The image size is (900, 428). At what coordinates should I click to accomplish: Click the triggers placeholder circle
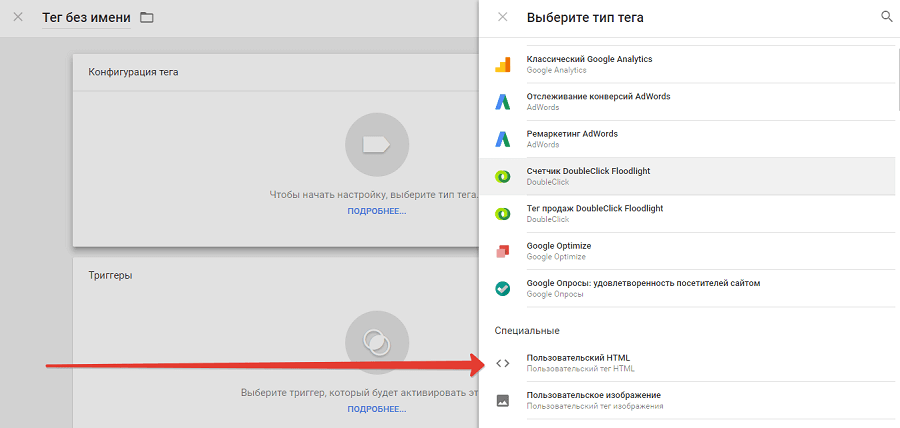pos(376,343)
